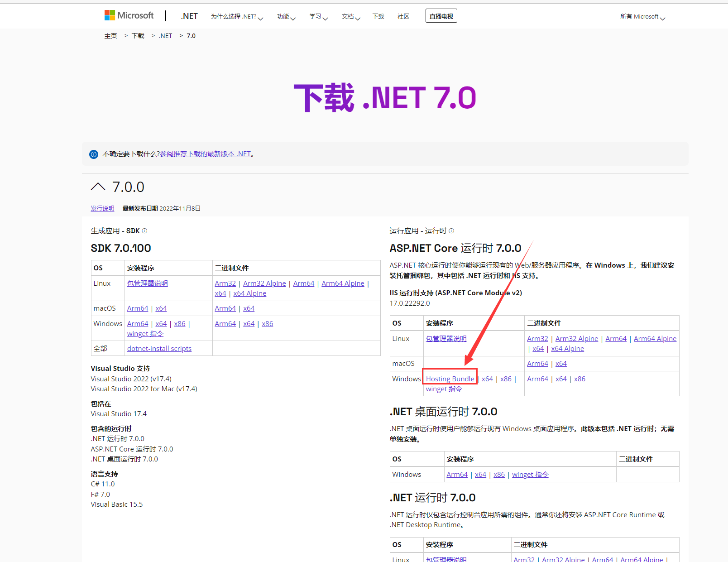
Task: Download ASP.NET Core Hosting Bundle
Action: click(x=450, y=379)
